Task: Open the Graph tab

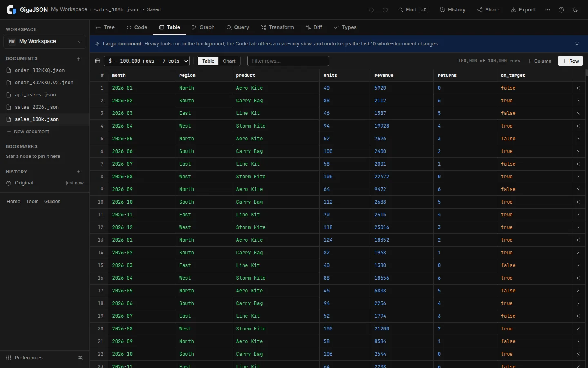Action: [203, 27]
